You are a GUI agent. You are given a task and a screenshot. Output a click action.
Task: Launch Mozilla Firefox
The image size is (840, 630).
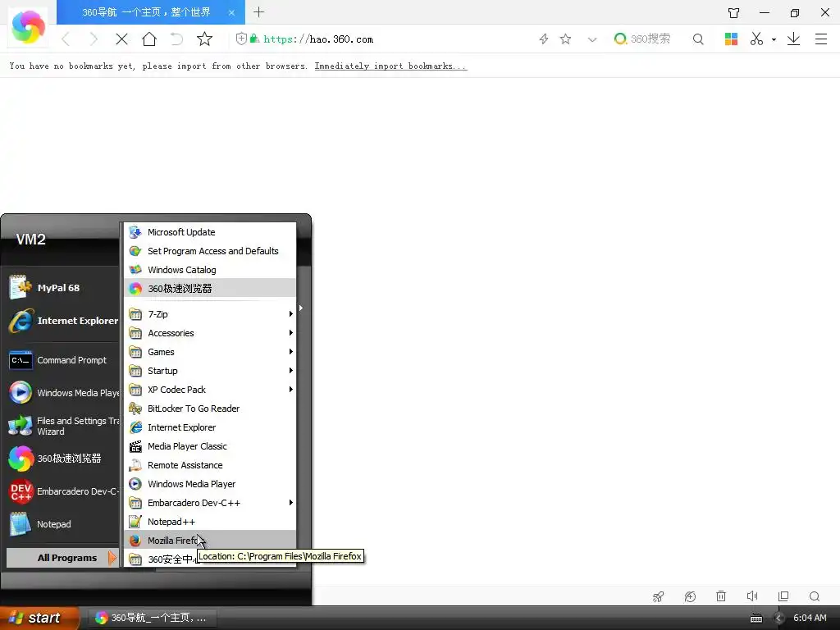click(x=210, y=540)
